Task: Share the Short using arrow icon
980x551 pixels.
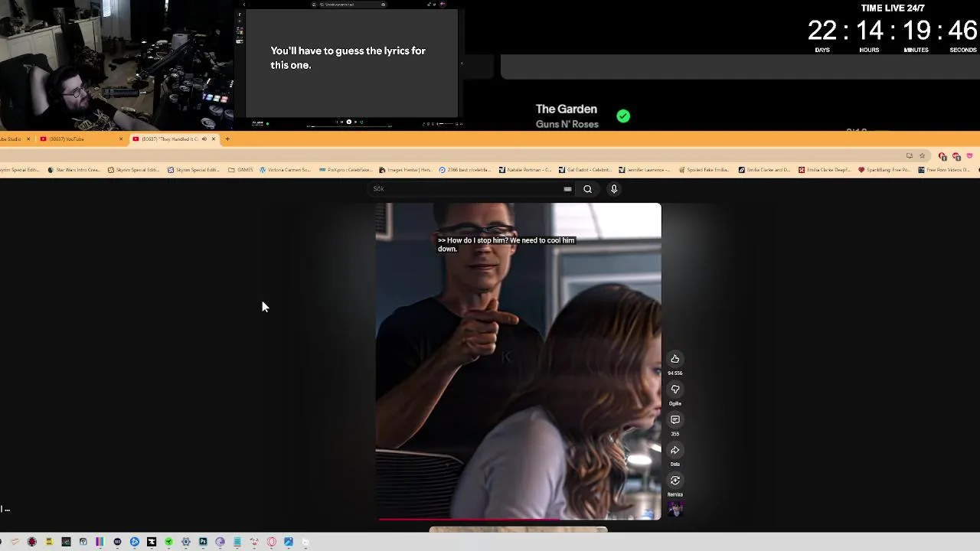Action: [675, 450]
